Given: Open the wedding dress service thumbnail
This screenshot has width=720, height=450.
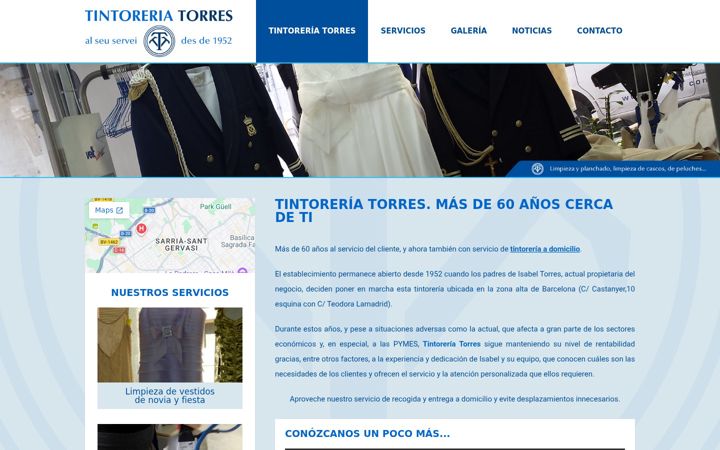Looking at the screenshot, I should 170,345.
